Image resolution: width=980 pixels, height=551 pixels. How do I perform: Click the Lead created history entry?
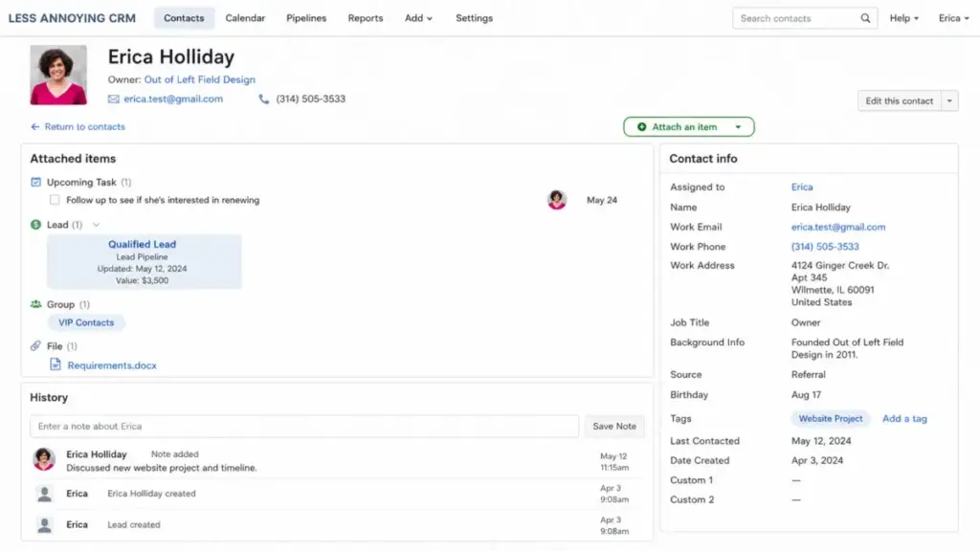(x=134, y=525)
